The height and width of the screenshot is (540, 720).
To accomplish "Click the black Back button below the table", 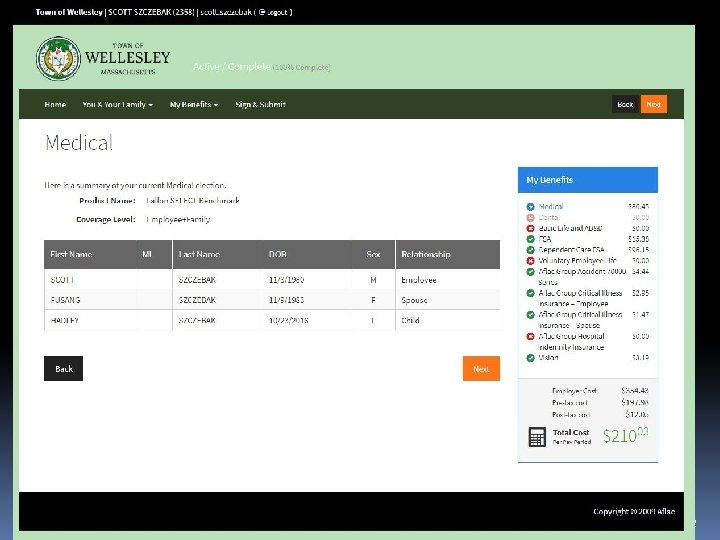I will pos(63,368).
